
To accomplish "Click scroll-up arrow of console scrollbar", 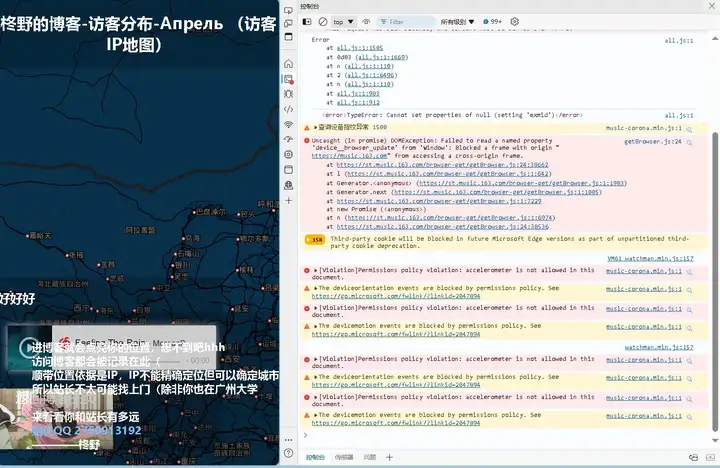I will point(714,38).
